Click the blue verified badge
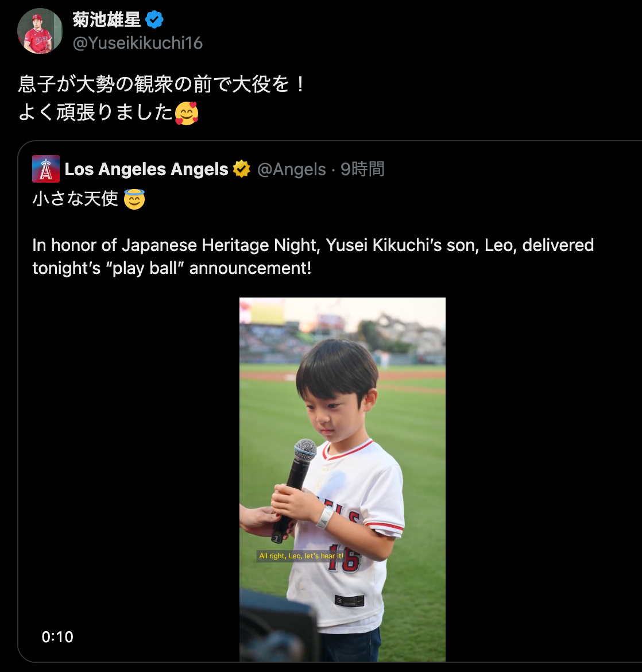Image resolution: width=642 pixels, height=672 pixels. (154, 20)
